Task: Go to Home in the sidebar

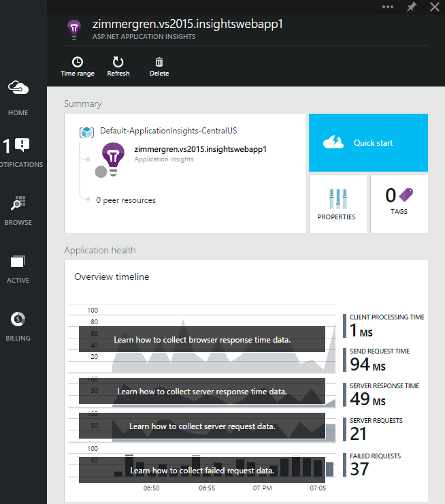Action: [x=18, y=97]
